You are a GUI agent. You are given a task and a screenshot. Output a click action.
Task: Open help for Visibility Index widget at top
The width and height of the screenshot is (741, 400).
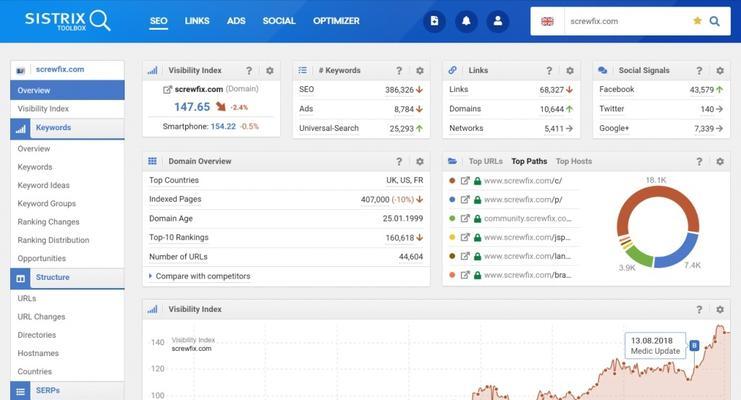point(249,70)
